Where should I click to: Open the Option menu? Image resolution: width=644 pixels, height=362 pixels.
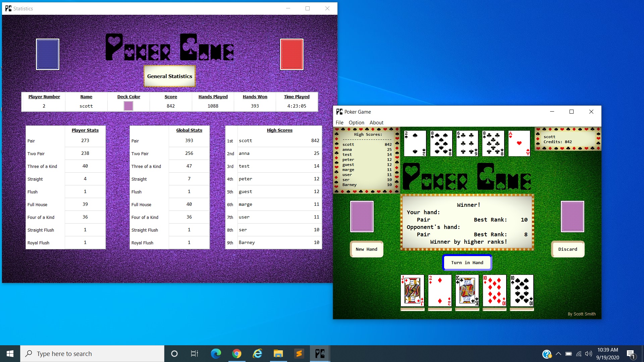coord(356,122)
